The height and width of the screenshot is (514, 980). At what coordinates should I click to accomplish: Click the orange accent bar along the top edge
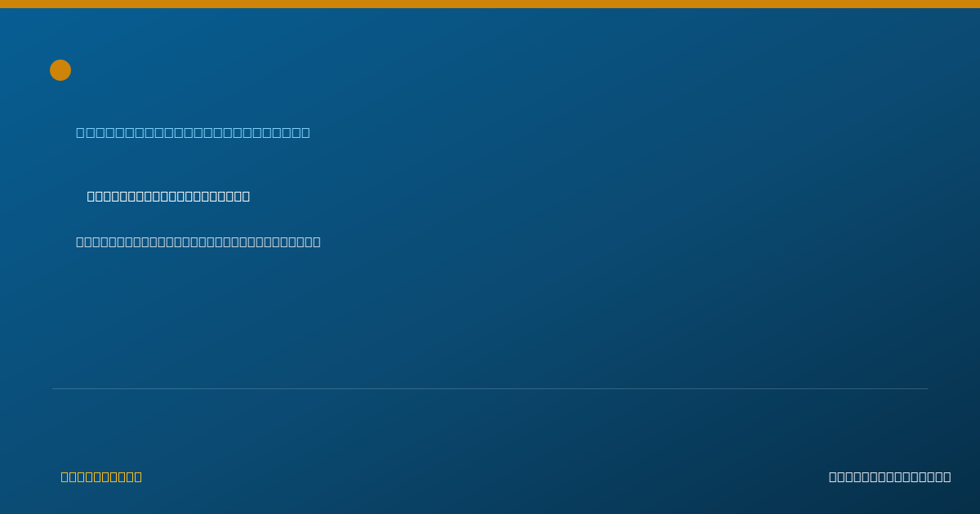tap(490, 4)
